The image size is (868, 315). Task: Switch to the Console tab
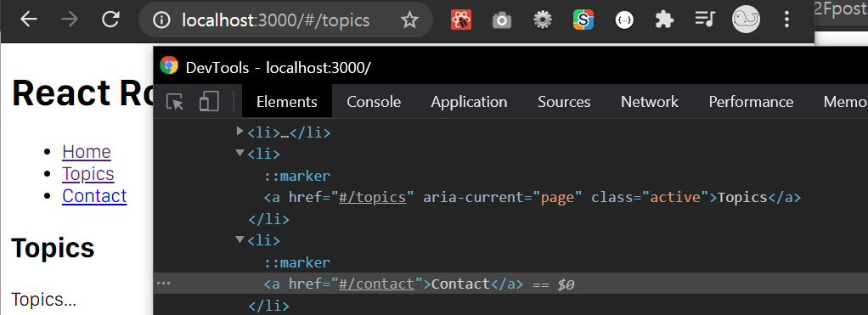(374, 102)
